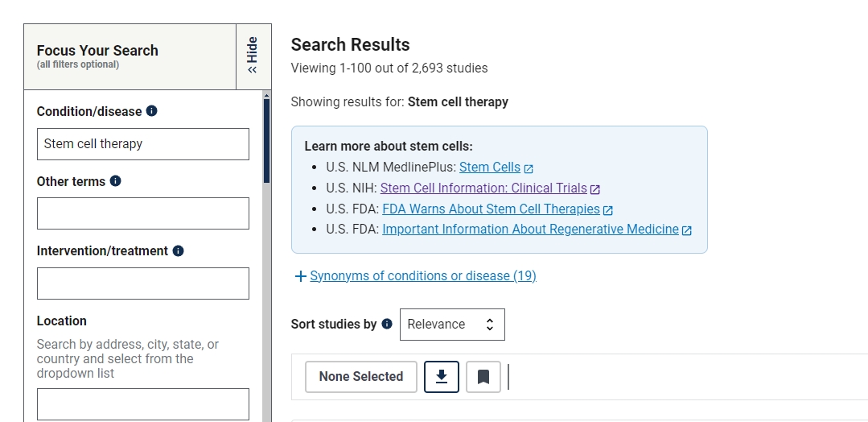Click the Other terms input field
Viewport: 868px width, 422px height.
click(143, 213)
